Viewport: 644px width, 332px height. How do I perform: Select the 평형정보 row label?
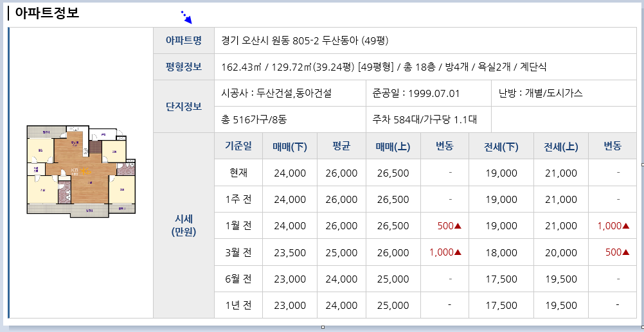(184, 67)
